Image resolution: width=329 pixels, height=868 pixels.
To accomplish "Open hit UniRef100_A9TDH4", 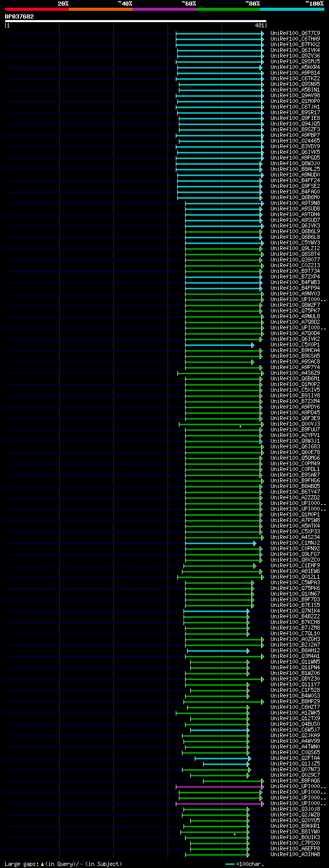I will point(295,214).
